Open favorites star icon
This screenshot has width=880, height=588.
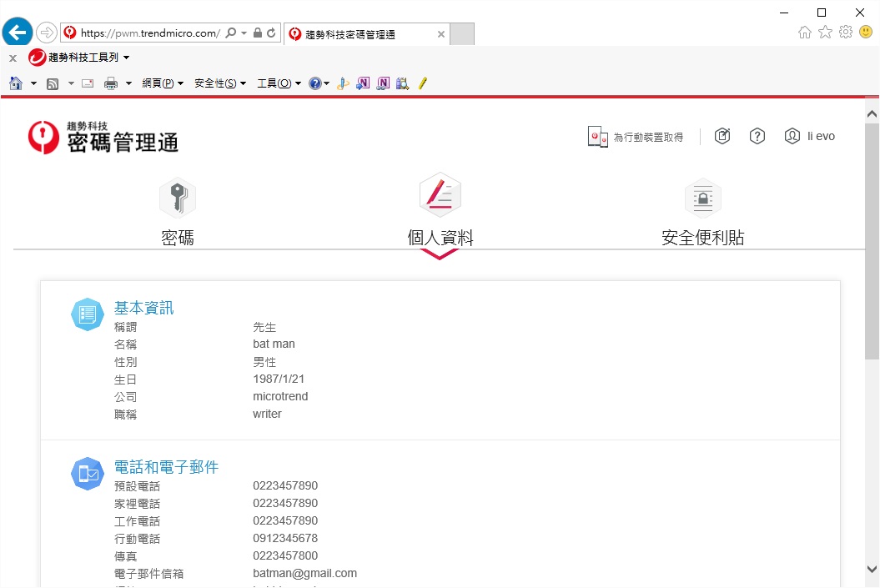tap(825, 32)
